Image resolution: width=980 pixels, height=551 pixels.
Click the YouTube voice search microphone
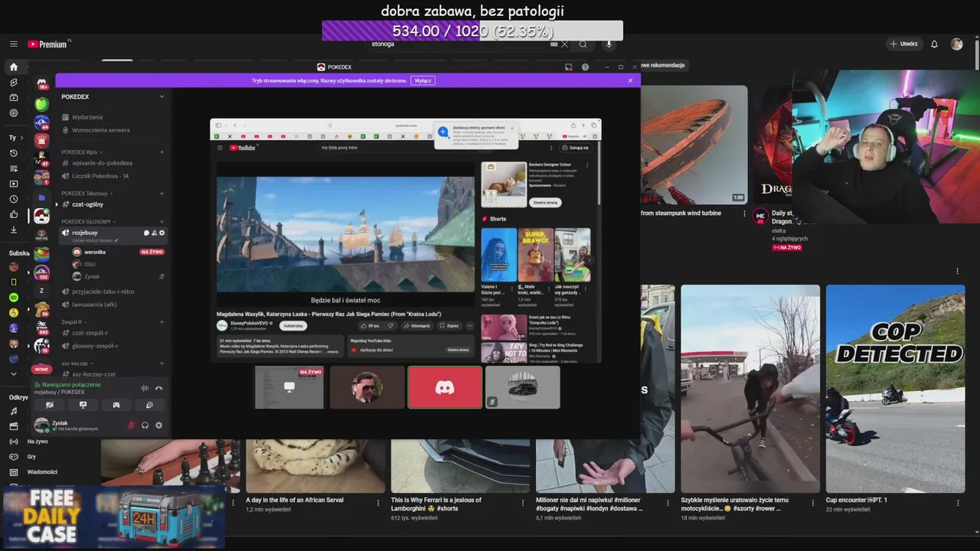point(609,44)
